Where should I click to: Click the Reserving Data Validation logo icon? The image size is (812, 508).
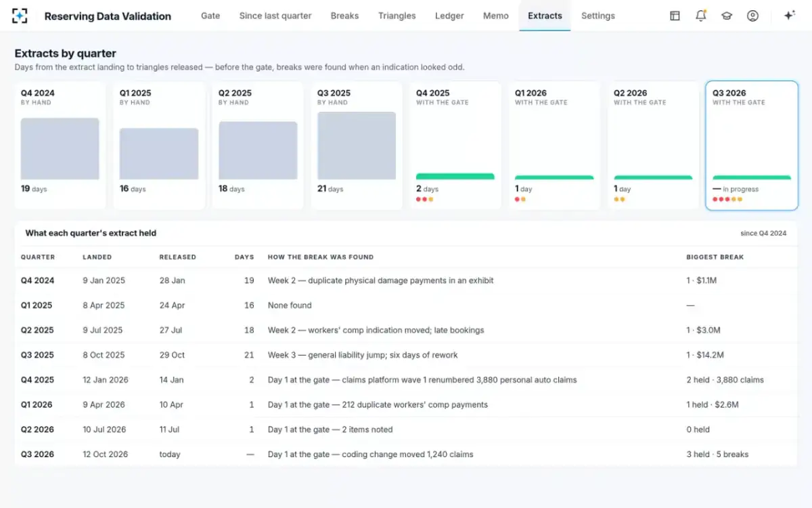coord(20,16)
